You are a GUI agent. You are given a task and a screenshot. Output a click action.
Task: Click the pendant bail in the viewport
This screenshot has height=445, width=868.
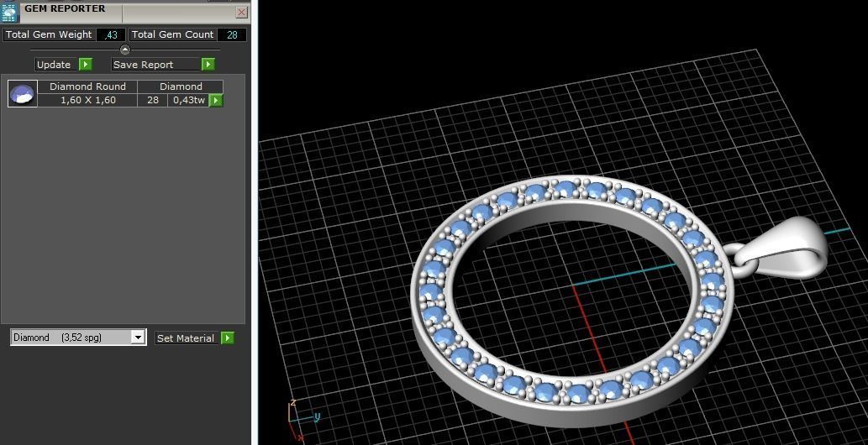tap(785, 248)
